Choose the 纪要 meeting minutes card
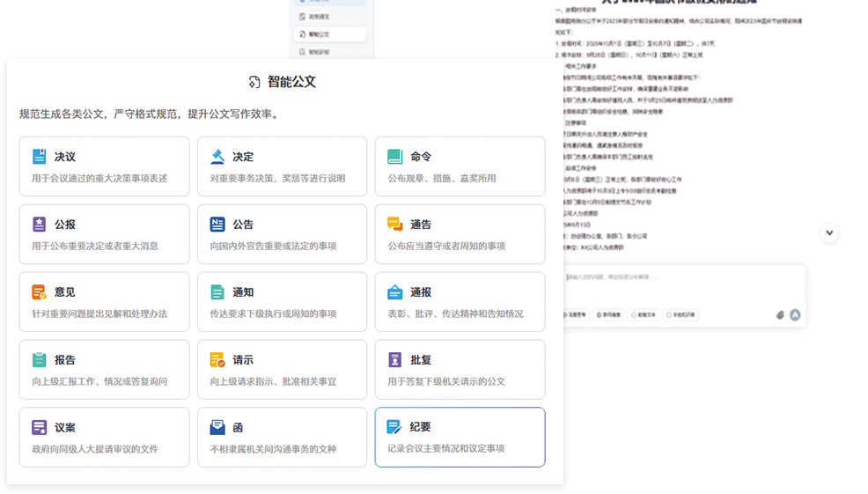The width and height of the screenshot is (868, 494). [460, 437]
